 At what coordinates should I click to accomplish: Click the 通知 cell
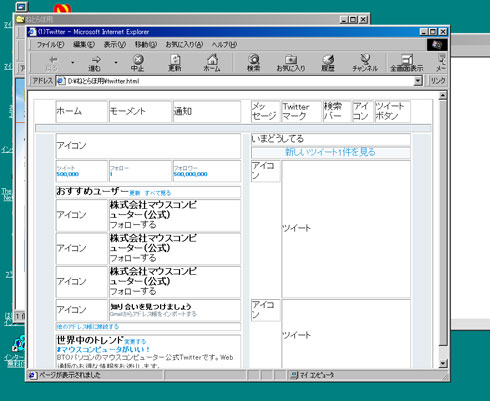click(207, 111)
